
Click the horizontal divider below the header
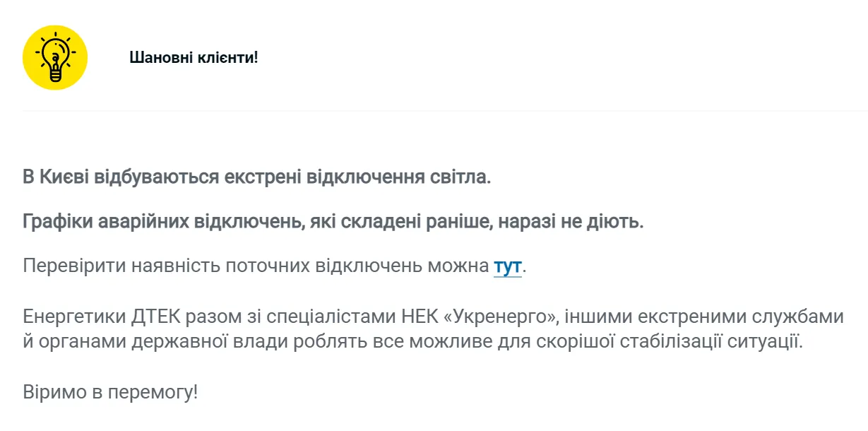click(444, 111)
